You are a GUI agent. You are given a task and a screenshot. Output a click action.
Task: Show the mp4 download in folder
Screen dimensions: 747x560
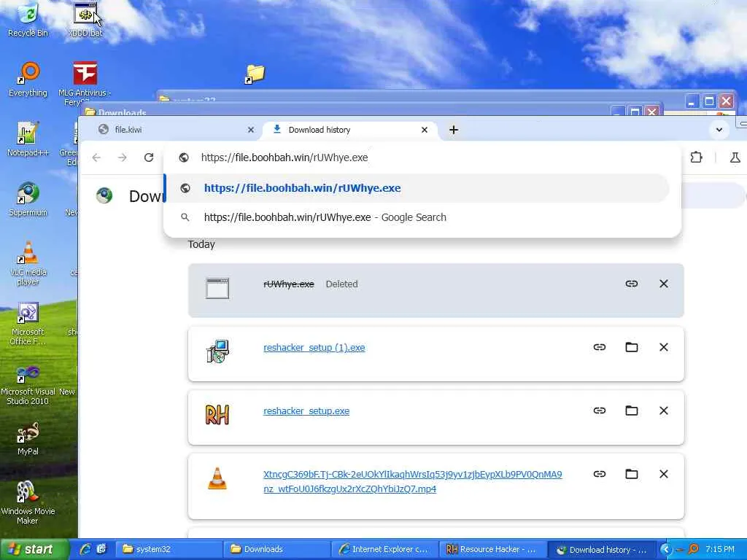(x=631, y=474)
